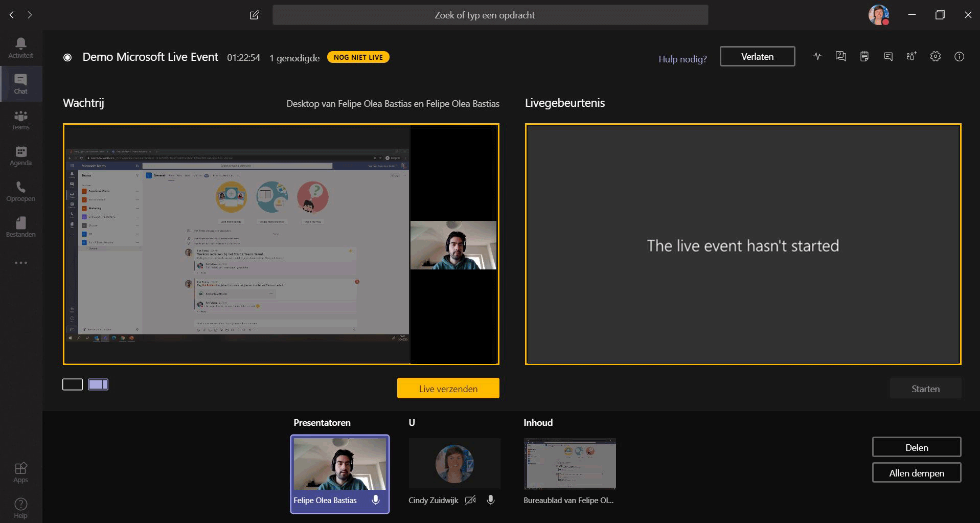Open the Chat section in sidebar

coord(20,84)
